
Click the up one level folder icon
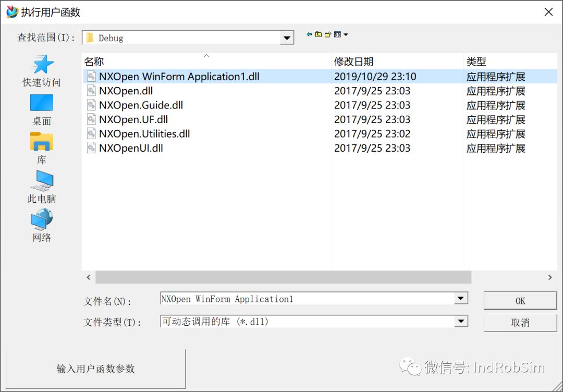(319, 34)
